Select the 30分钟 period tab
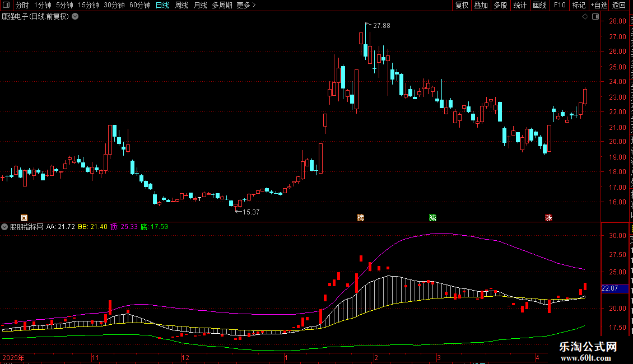633x364 pixels. point(114,5)
